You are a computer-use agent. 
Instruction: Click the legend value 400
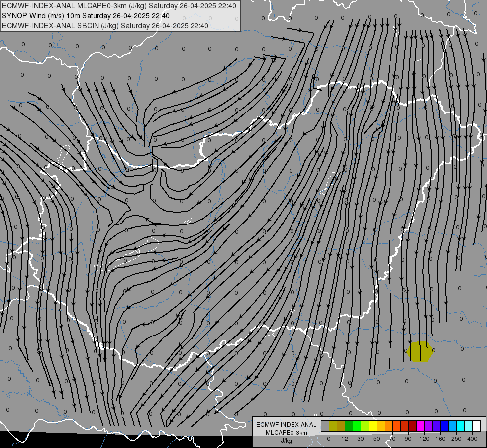tap(472, 439)
